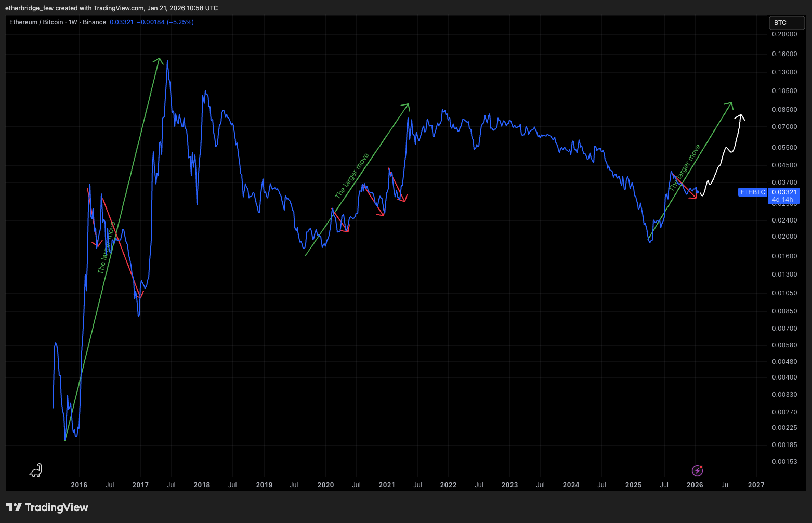Click the purple lightning event icon near 2026
The height and width of the screenshot is (523, 812).
point(697,470)
